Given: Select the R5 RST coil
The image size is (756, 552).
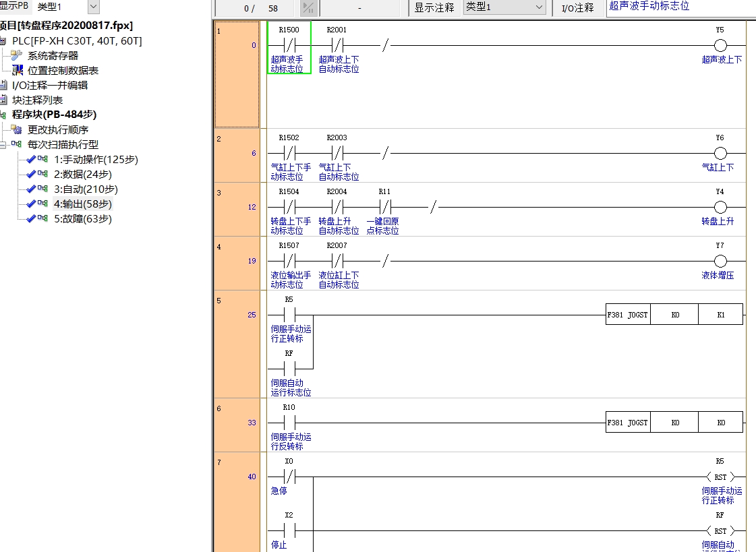Looking at the screenshot, I should [720, 477].
